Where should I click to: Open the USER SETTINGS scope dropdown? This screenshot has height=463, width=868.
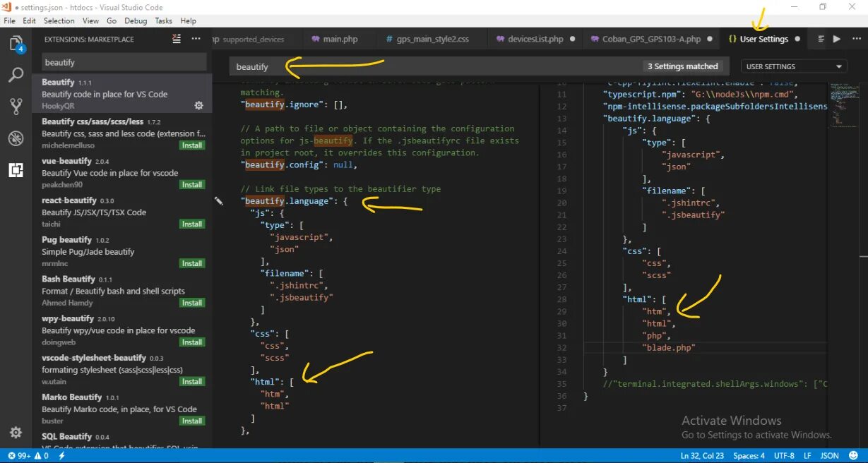tap(793, 66)
